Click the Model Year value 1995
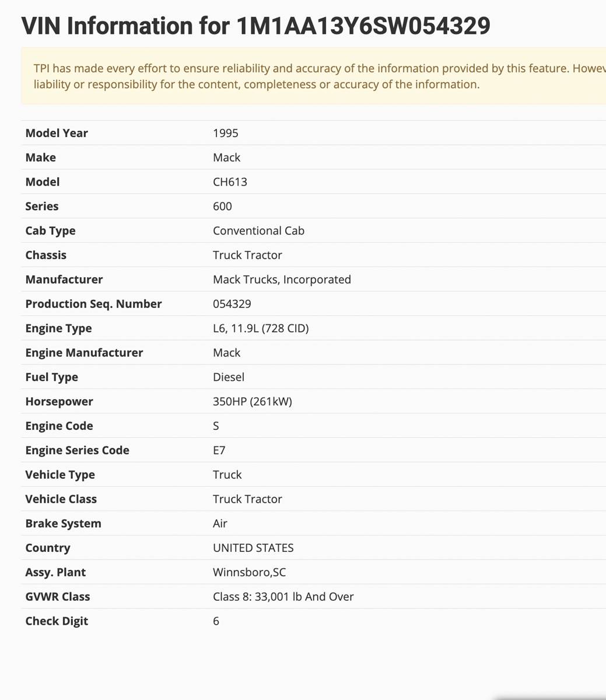Screen dimensions: 606x700 pos(226,133)
